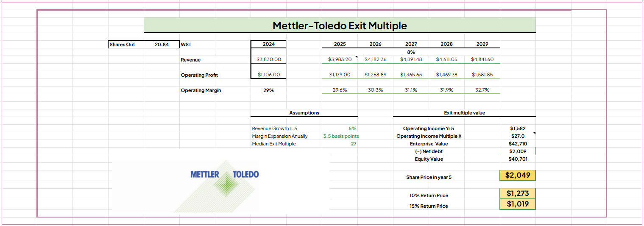644x226 pixels.
Task: Select the 31.1% margin cell
Action: pos(411,90)
